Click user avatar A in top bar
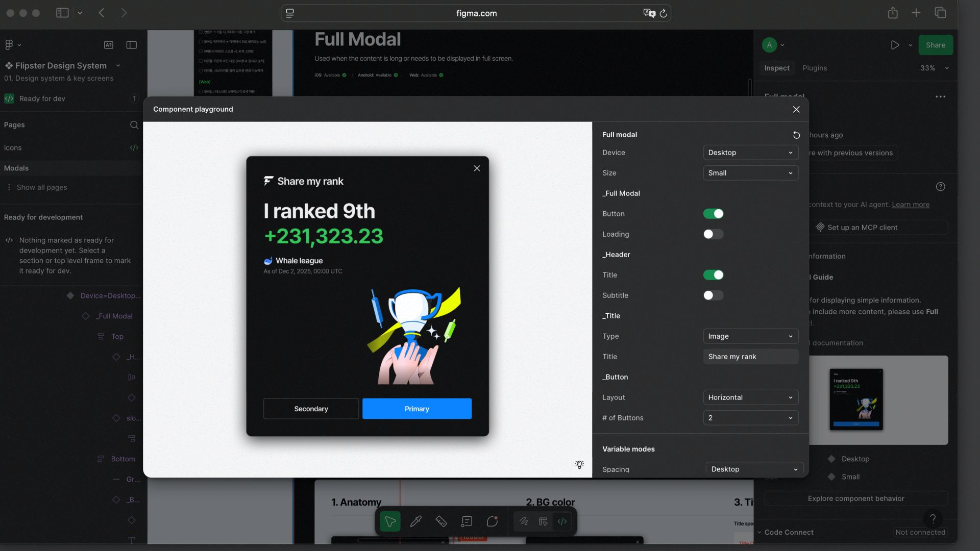 [769, 45]
